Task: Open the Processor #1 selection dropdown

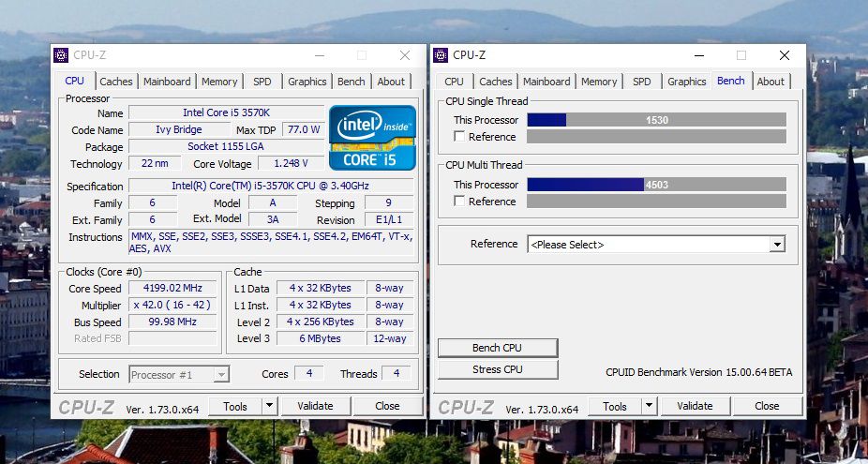Action: pos(179,374)
